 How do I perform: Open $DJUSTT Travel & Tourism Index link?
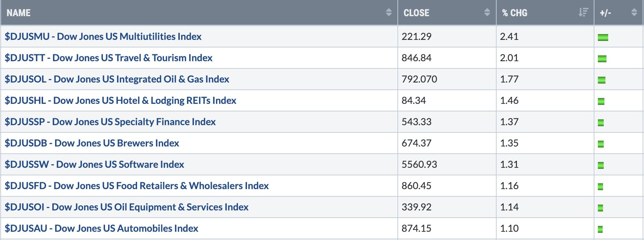pyautogui.click(x=108, y=58)
